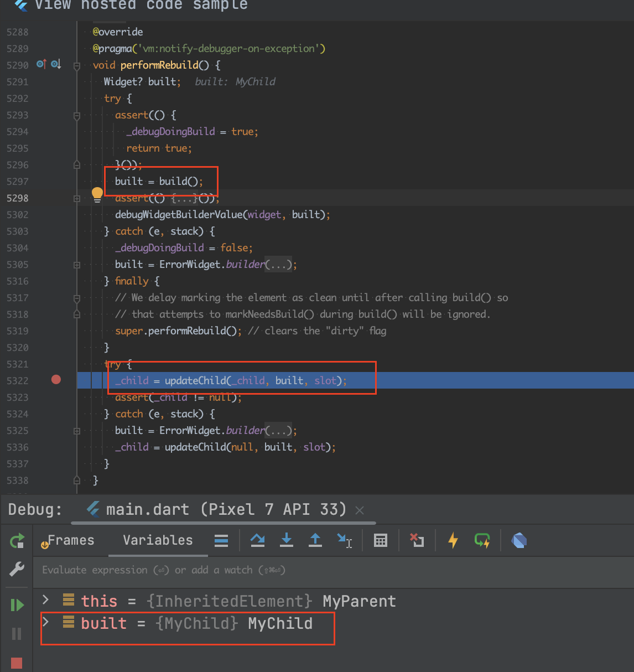The image size is (634, 672).
Task: Switch to the Variables tab
Action: 158,540
